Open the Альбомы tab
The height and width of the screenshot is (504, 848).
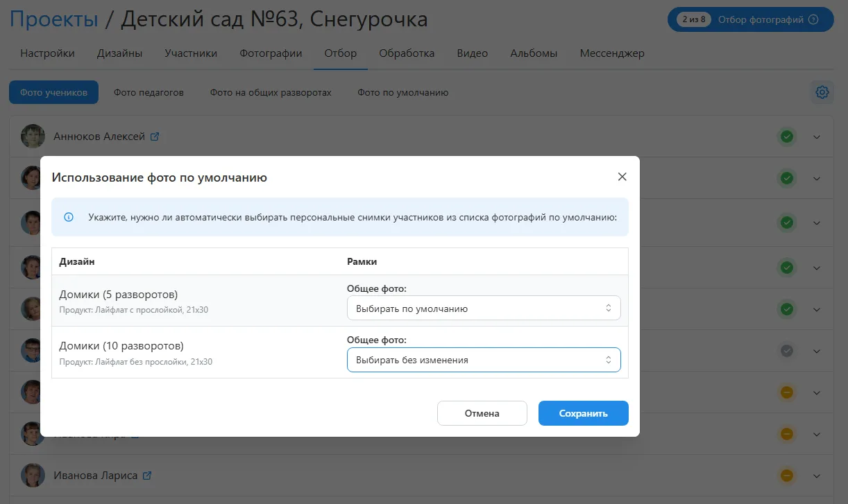(534, 53)
